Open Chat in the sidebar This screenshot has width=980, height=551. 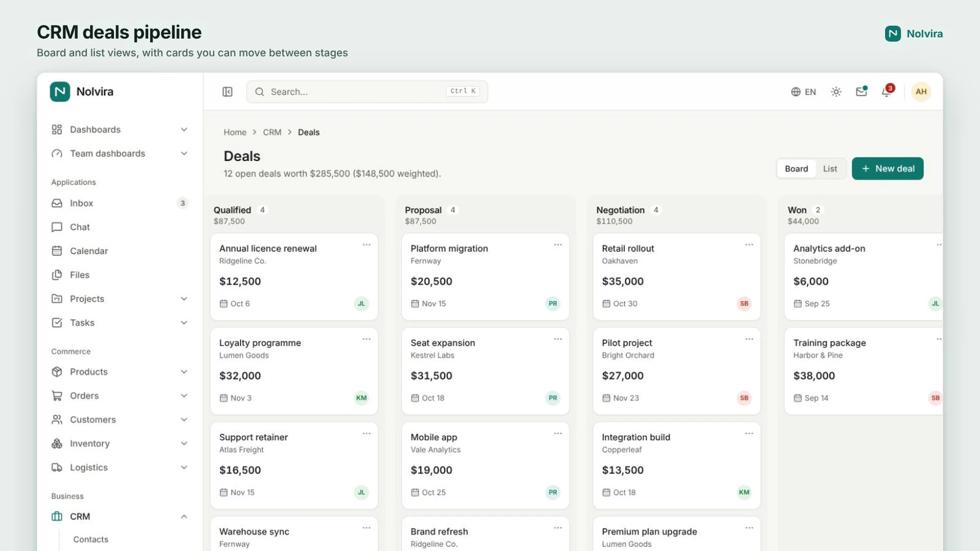[x=119, y=227]
